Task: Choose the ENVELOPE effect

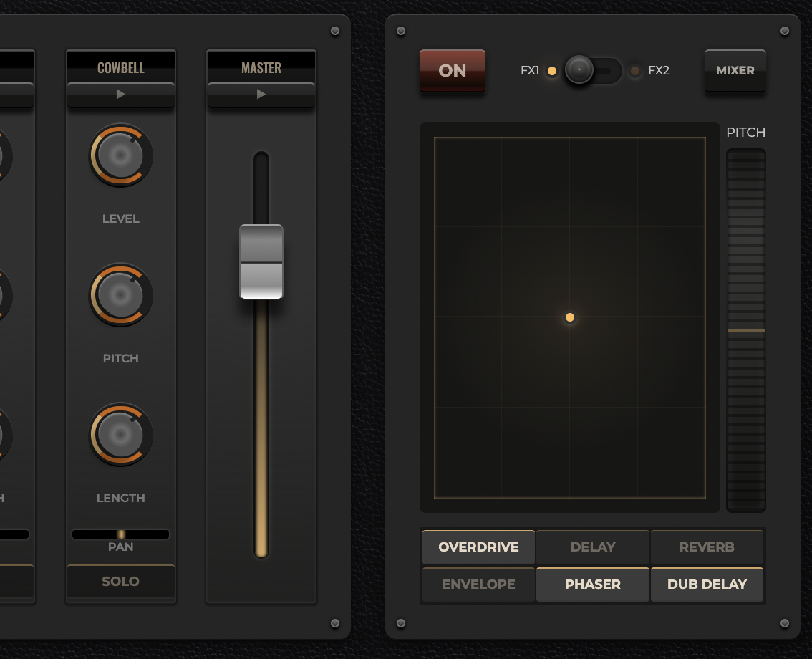Action: point(478,585)
